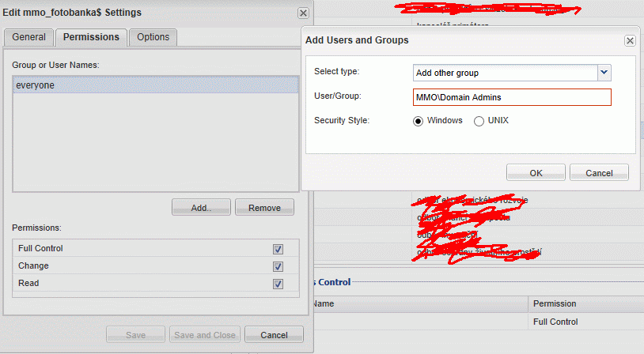Click the Permission column header
Image resolution: width=644 pixels, height=354 pixels.
coord(585,304)
